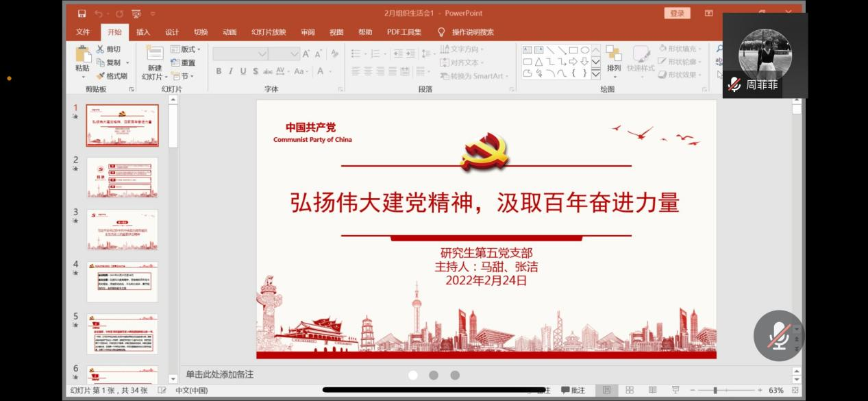Toggle the muted microphone button

pos(778,336)
